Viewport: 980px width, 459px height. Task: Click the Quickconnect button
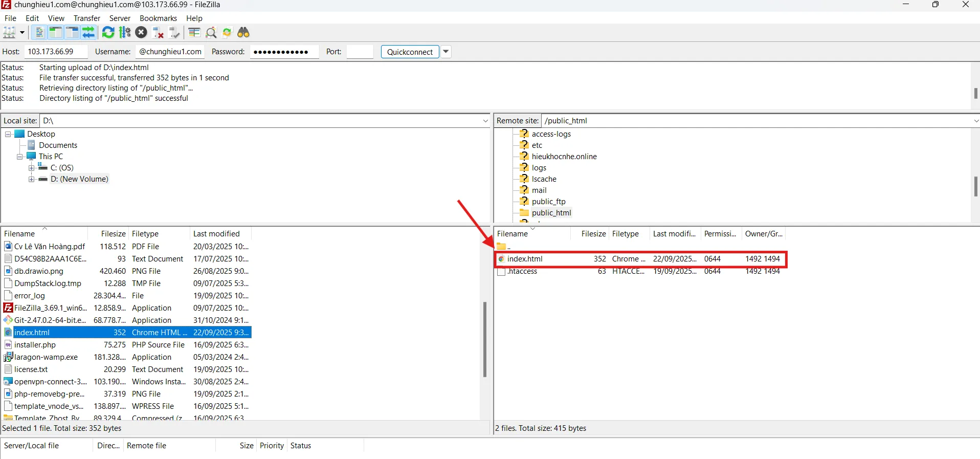click(x=410, y=52)
